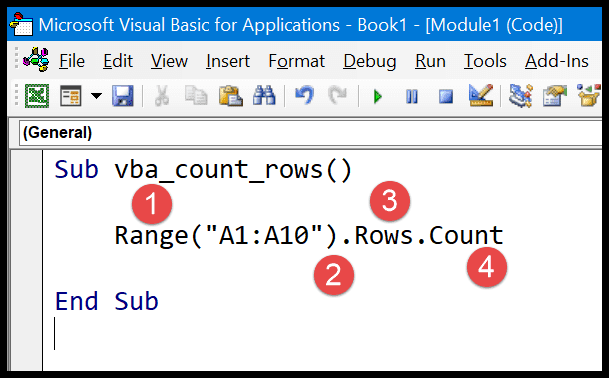The height and width of the screenshot is (378, 609).
Task: Open the Insert object dropdown arrow
Action: (x=96, y=96)
